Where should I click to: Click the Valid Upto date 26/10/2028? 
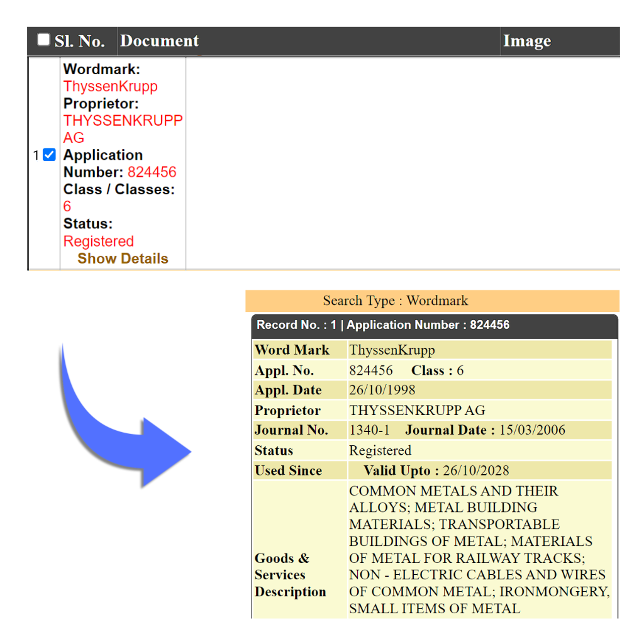click(x=475, y=470)
